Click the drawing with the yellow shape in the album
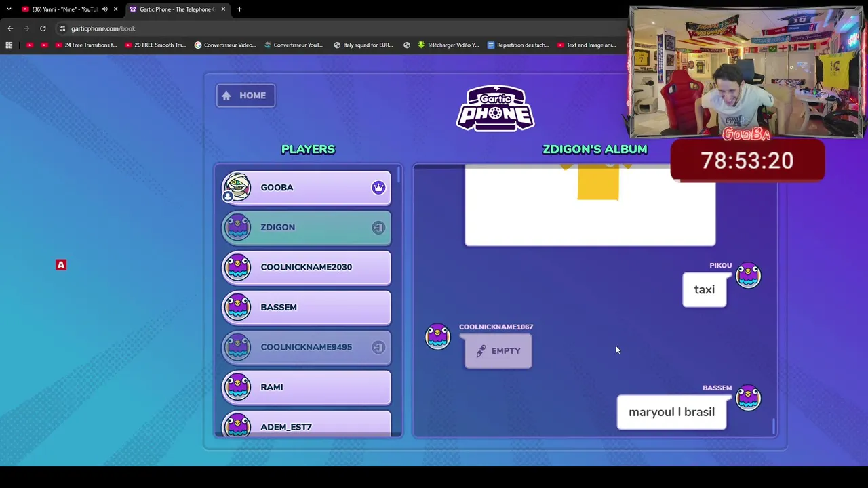The image size is (868, 488). (590, 206)
